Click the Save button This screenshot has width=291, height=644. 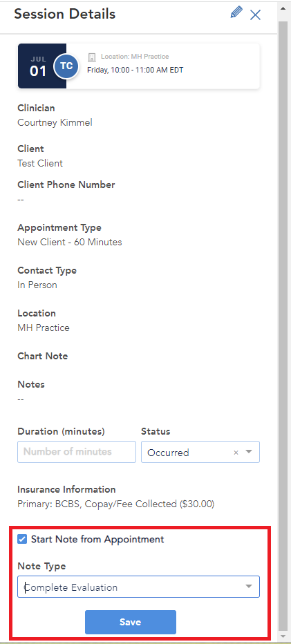pyautogui.click(x=130, y=622)
